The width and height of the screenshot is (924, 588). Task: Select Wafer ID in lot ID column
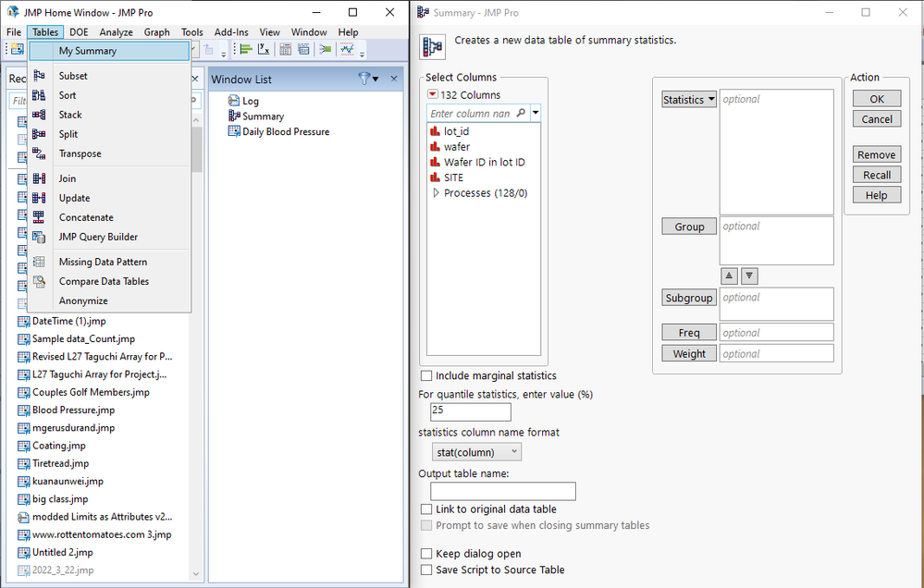pyautogui.click(x=485, y=162)
